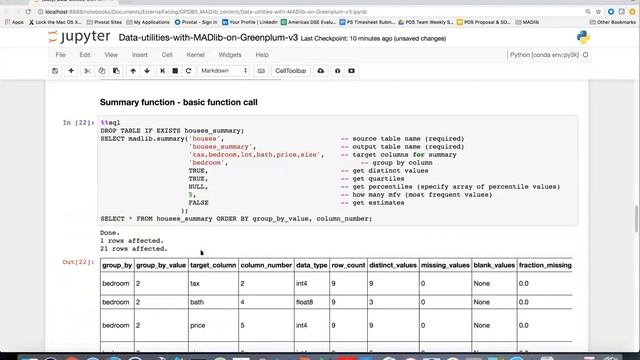The height and width of the screenshot is (360, 640).
Task: Reload page in browser toolbar
Action: (x=28, y=12)
